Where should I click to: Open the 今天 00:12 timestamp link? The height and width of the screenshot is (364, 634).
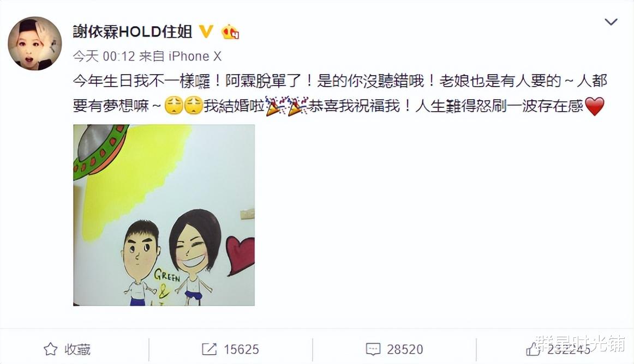tap(104, 56)
